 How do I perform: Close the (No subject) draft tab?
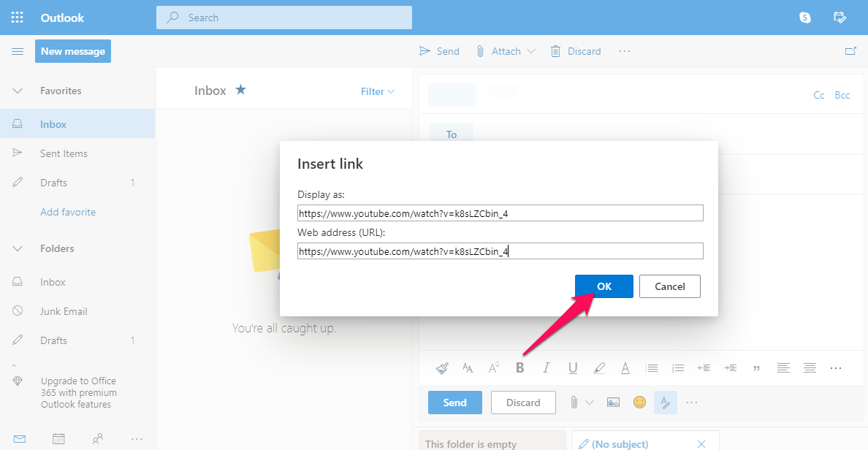701,444
